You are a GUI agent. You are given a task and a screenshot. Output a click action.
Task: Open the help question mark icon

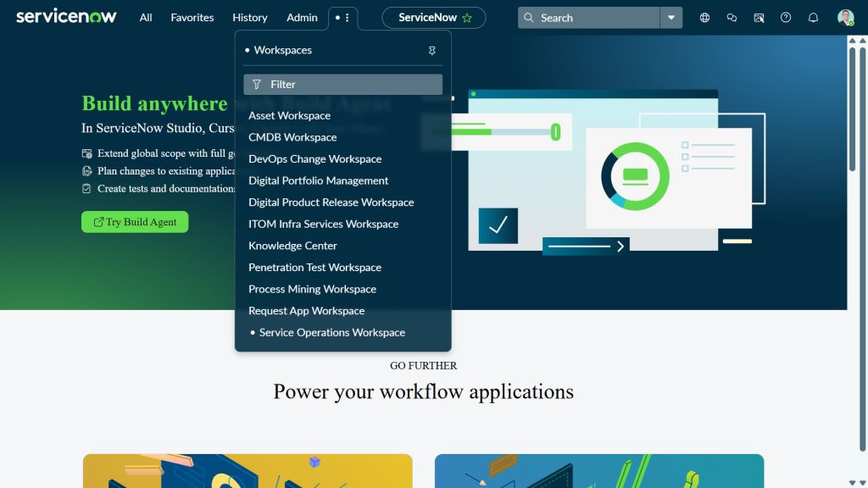click(786, 18)
